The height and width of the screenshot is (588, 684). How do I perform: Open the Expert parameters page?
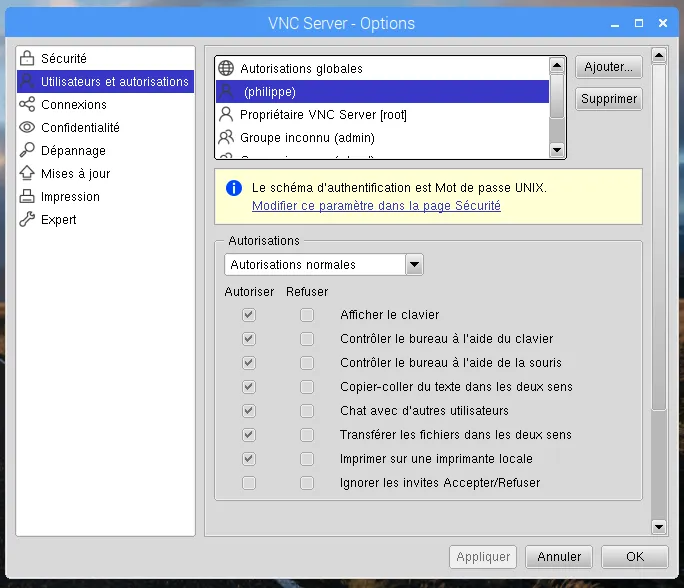pyautogui.click(x=106, y=219)
